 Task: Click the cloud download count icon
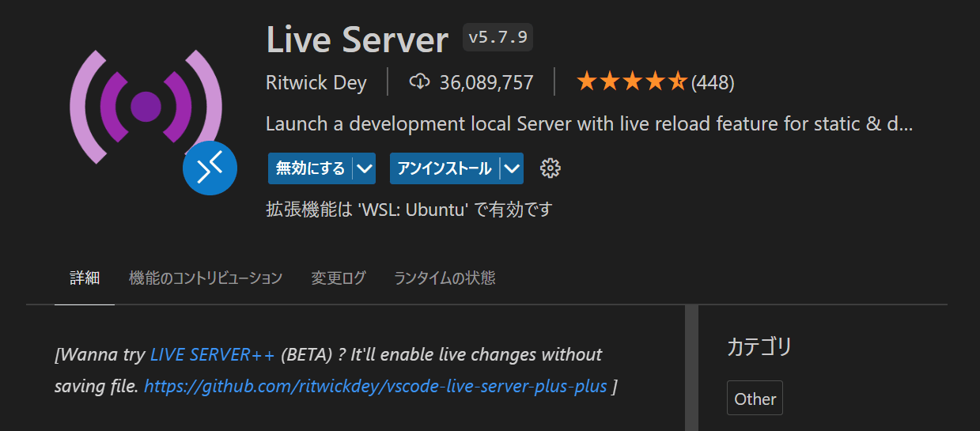419,81
